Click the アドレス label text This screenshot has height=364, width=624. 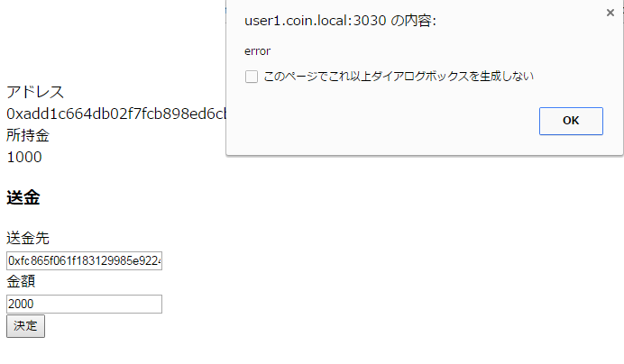tap(35, 92)
